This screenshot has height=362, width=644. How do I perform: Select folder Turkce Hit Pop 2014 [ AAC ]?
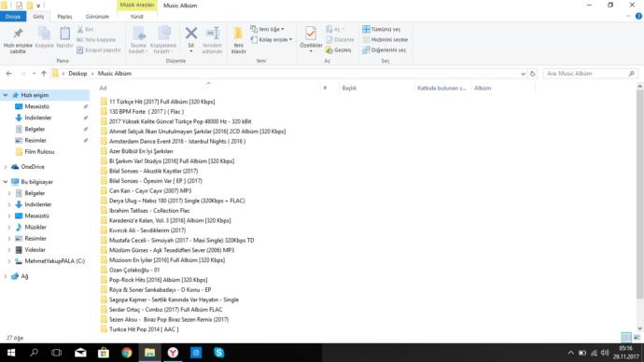(144, 329)
